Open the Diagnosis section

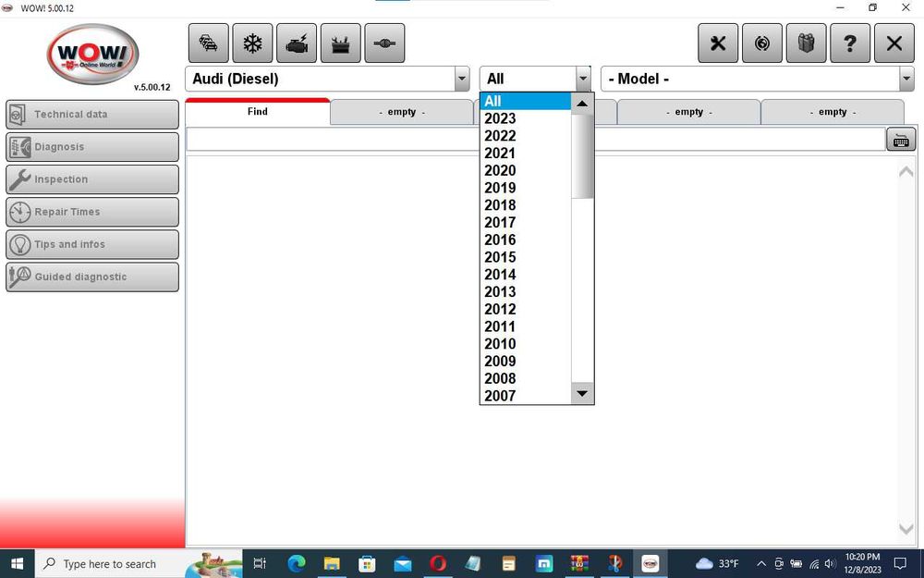(x=92, y=147)
